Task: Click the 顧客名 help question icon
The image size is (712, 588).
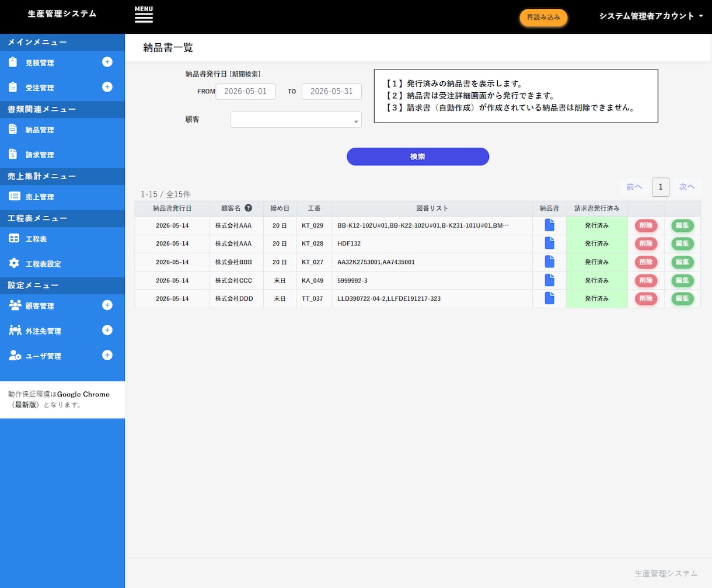Action: (x=249, y=208)
